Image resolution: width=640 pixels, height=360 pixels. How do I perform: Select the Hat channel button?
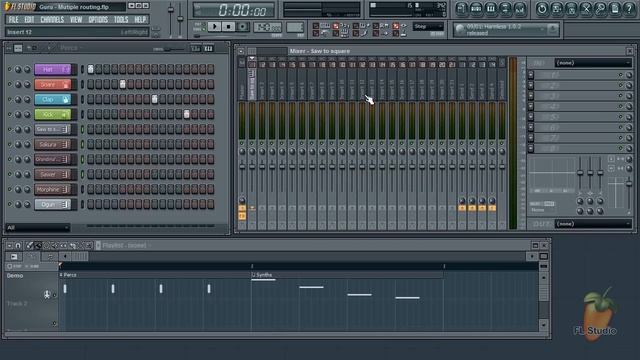click(53, 69)
